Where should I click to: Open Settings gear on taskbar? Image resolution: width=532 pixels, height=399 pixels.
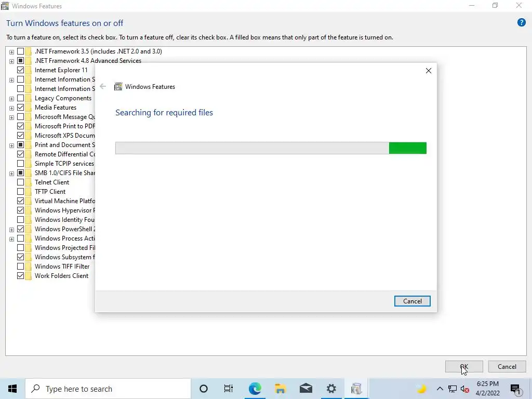331,389
